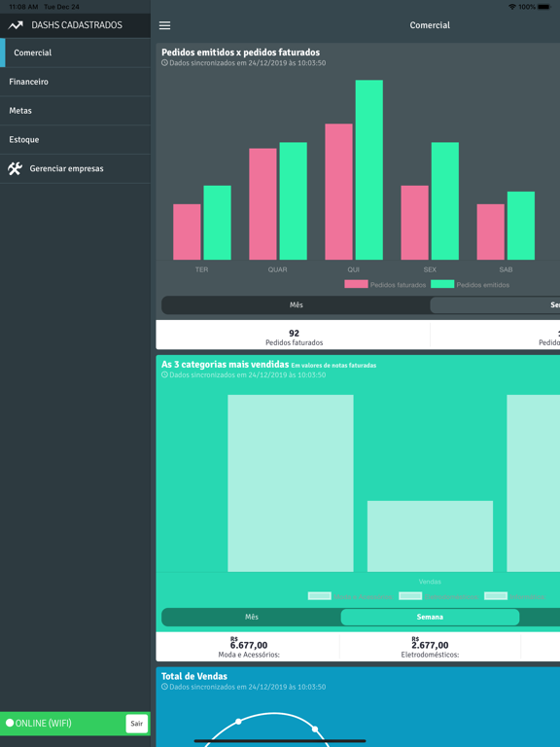
Task: Click the DASHS CADASTRADOS header
Action: (77, 25)
